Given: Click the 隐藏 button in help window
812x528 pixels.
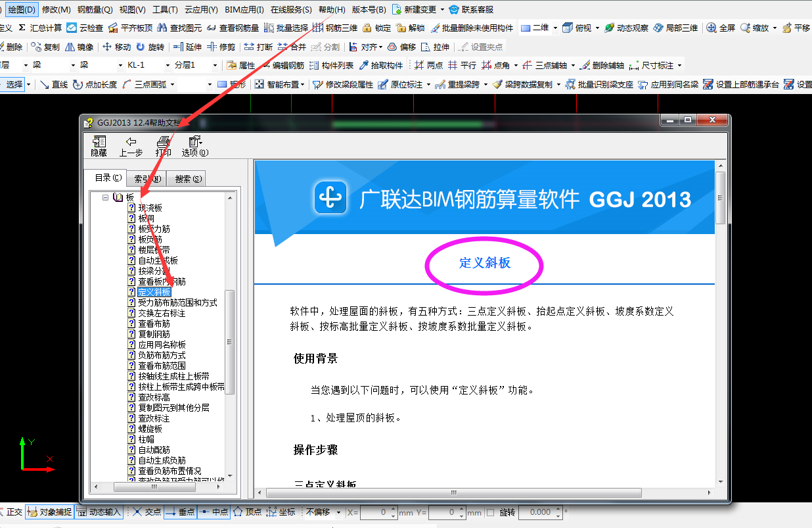Looking at the screenshot, I should pyautogui.click(x=99, y=146).
